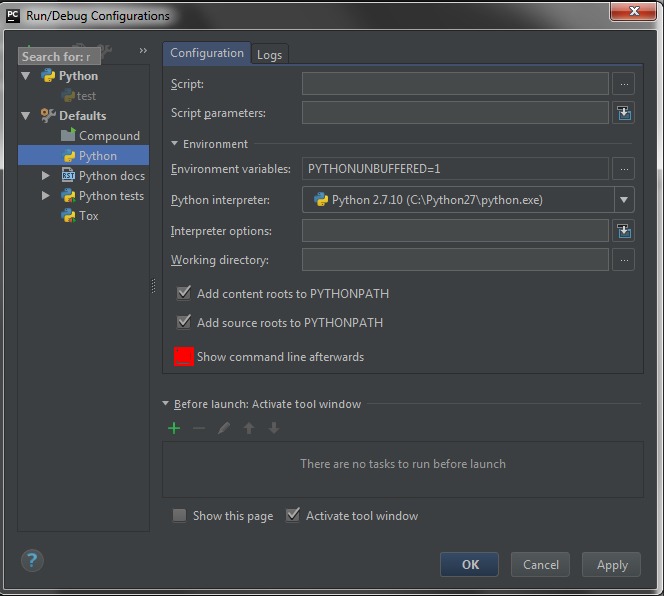Click the Script browse ellipsis button
This screenshot has width=664, height=596.
[623, 84]
